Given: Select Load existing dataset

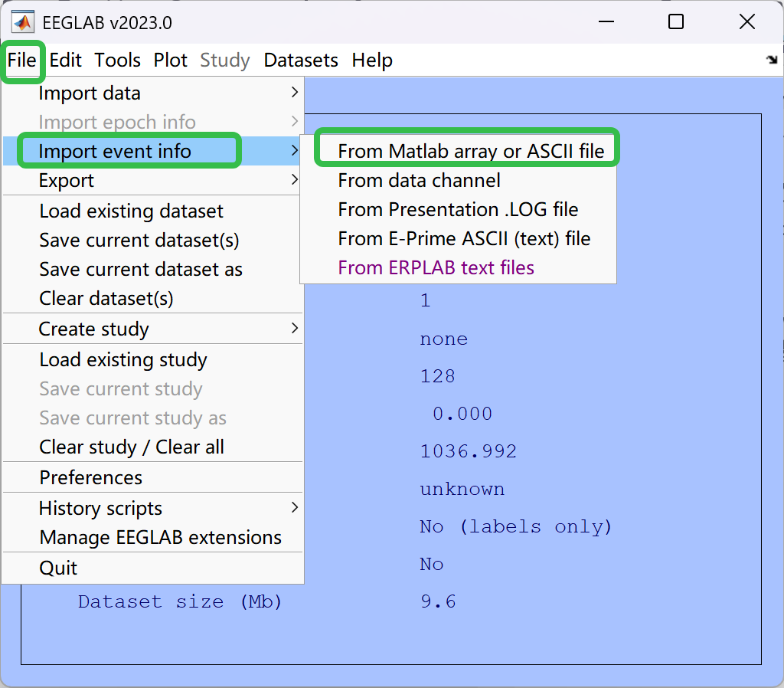Looking at the screenshot, I should [x=152, y=211].
